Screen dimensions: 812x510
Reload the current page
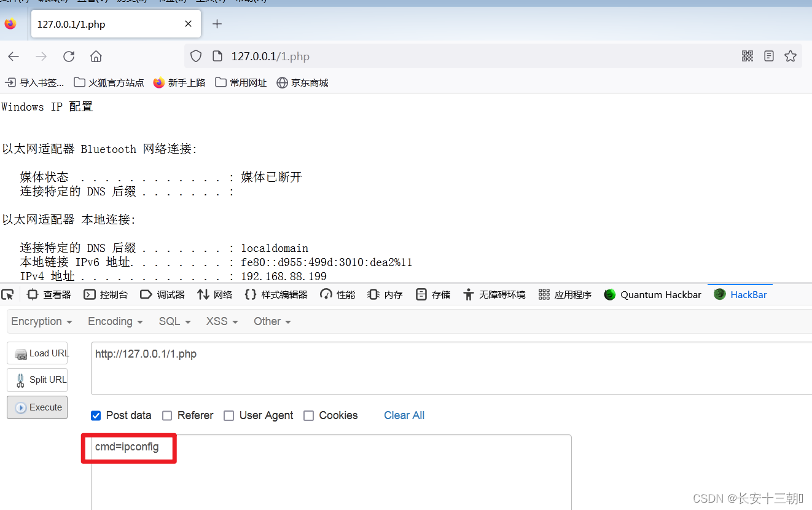69,57
